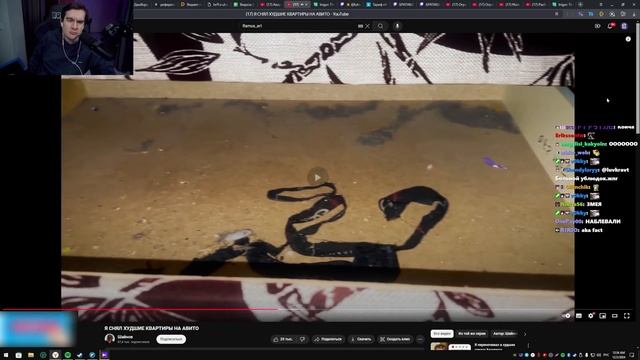Enter fullscreen video mode
Screen dimensions: 640x360
(627, 316)
